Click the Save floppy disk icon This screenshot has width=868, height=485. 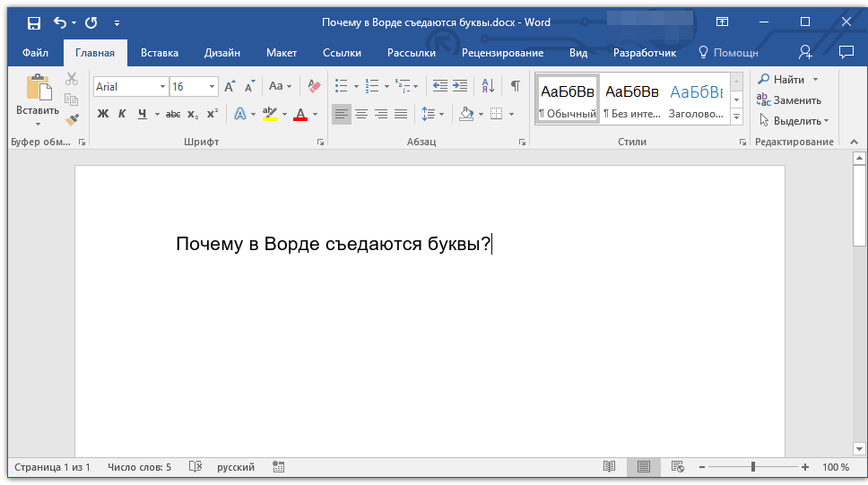33,22
